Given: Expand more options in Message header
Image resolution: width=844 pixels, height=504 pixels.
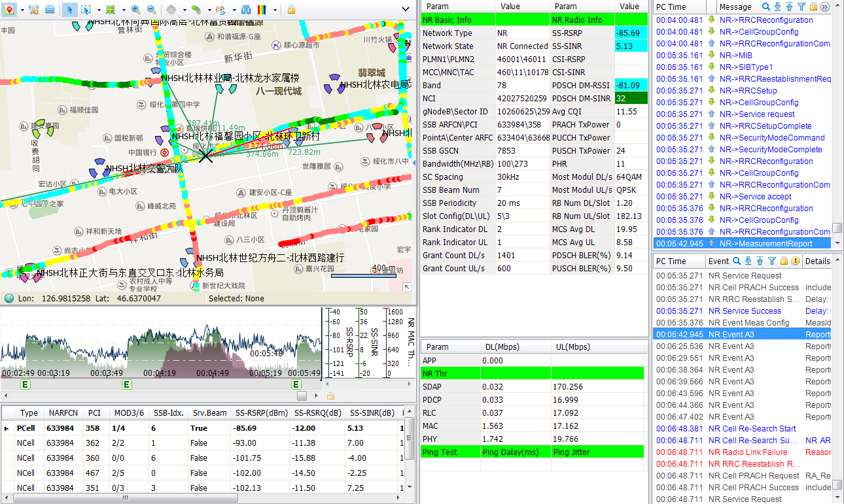Looking at the screenshot, I should tap(825, 7).
